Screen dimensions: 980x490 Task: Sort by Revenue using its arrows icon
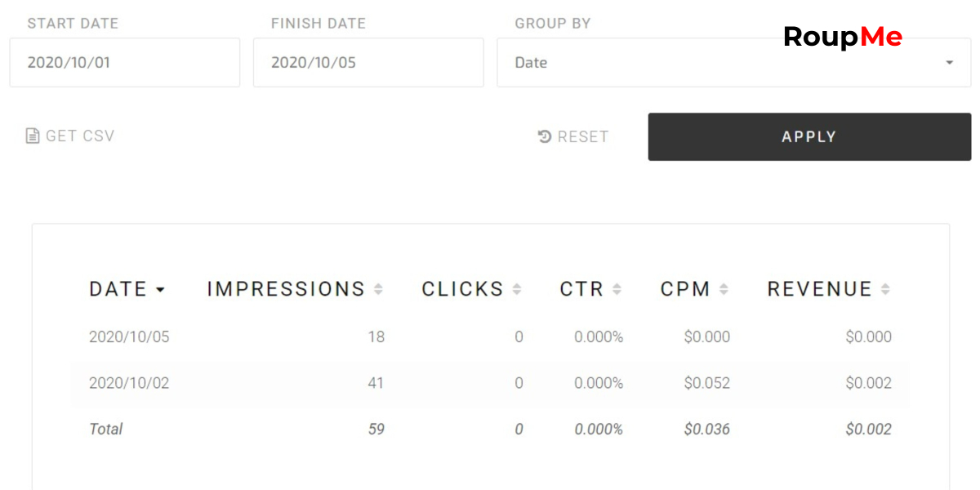click(885, 289)
